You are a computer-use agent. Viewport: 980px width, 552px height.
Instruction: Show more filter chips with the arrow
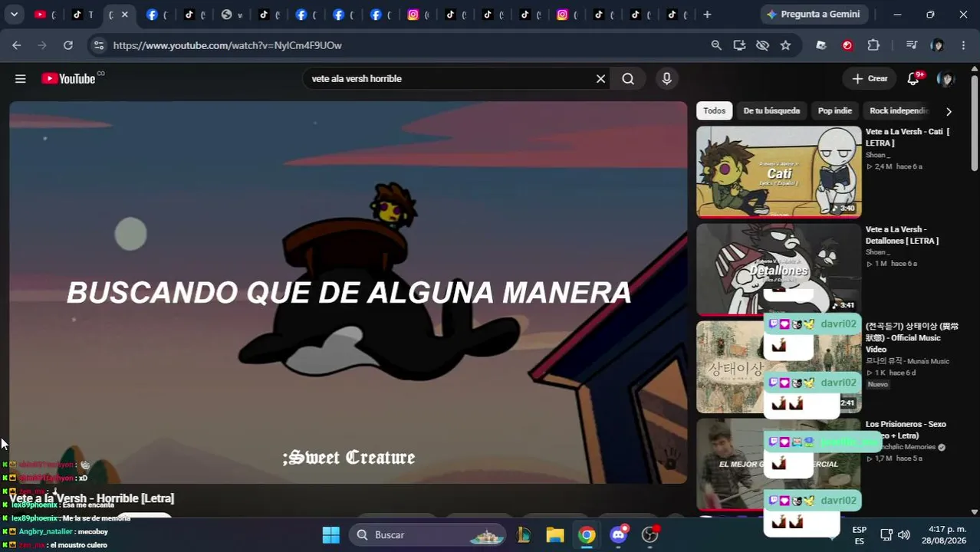[x=949, y=111]
